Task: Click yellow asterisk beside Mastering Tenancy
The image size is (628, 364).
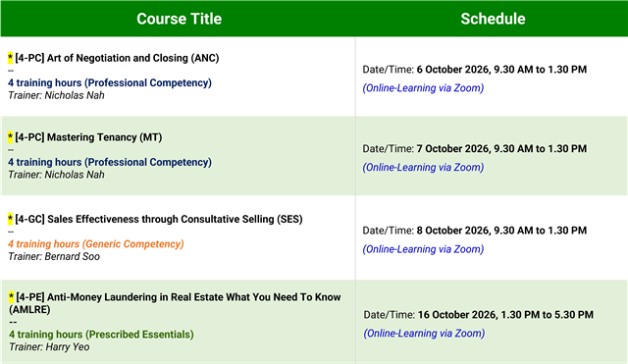Action: pyautogui.click(x=11, y=137)
